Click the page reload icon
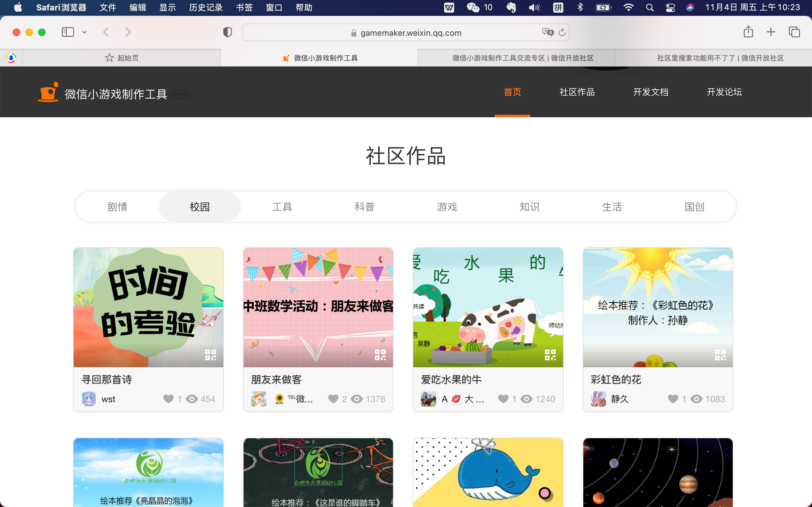812x507 pixels. point(562,33)
